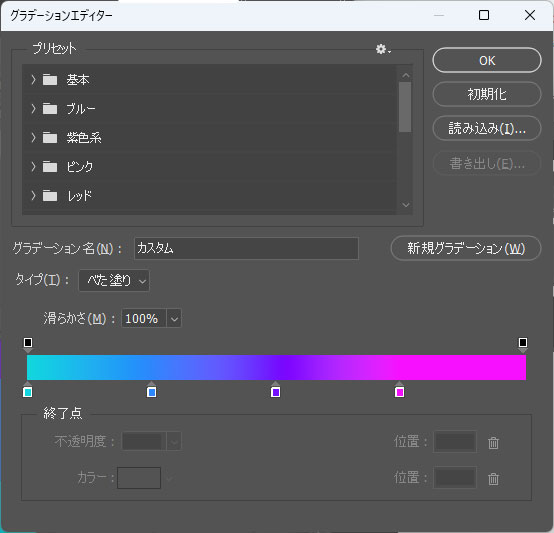Open the 滑らかさ percentage dropdown arrow
Viewport: 554px width, 533px height.
click(x=174, y=319)
